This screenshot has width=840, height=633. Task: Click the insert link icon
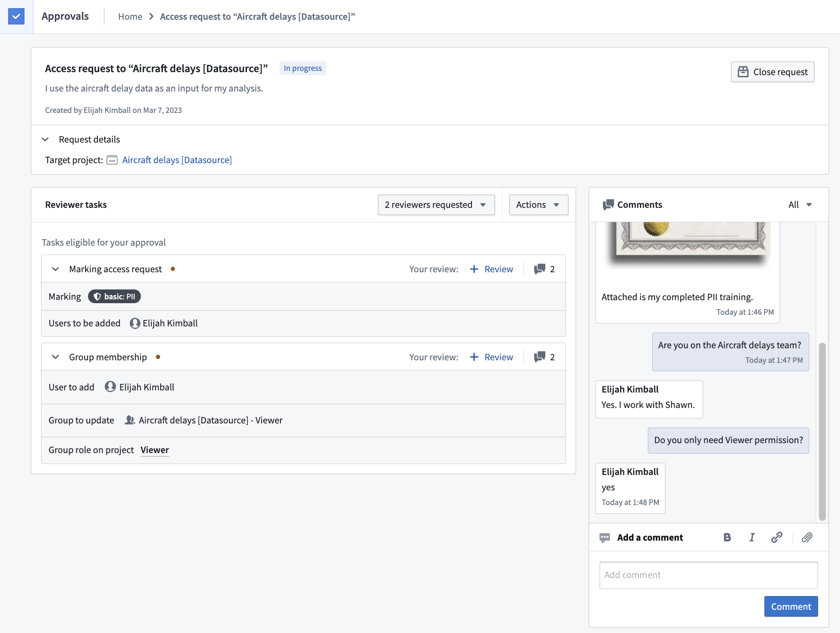pos(776,537)
